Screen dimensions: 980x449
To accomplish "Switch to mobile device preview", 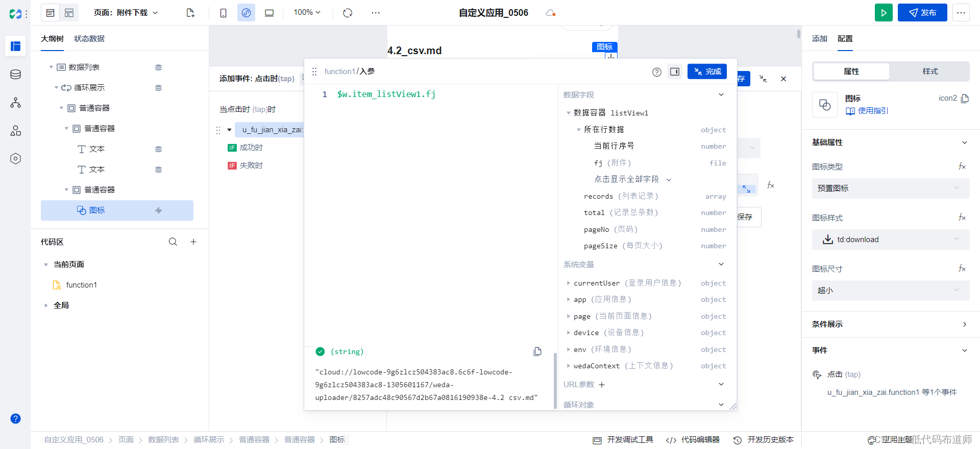I will 223,13.
